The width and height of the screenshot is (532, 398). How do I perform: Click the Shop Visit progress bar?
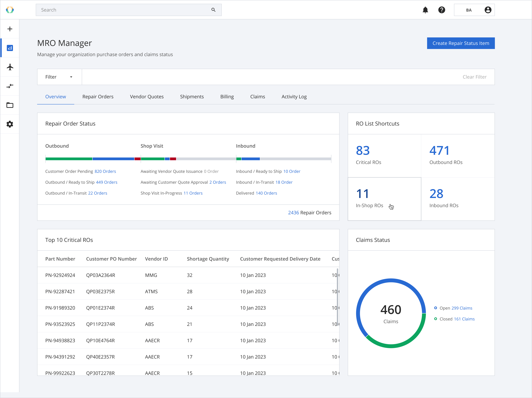188,159
